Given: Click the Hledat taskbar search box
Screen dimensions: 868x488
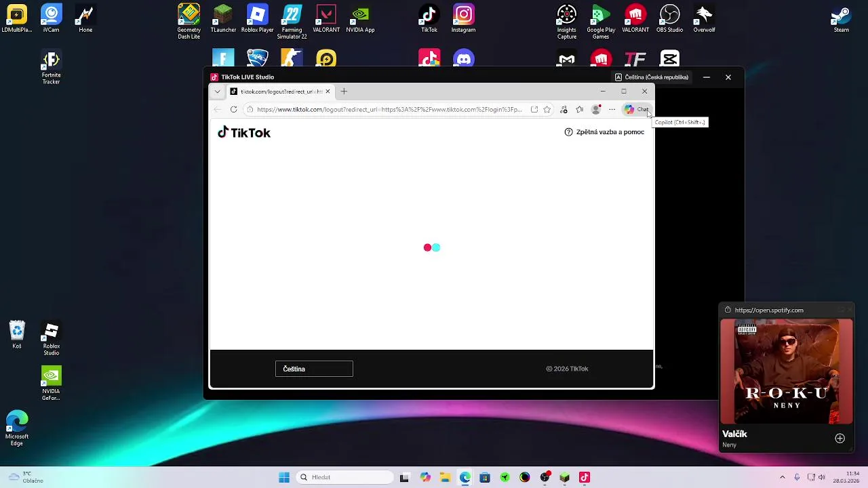Looking at the screenshot, I should pyautogui.click(x=345, y=477).
